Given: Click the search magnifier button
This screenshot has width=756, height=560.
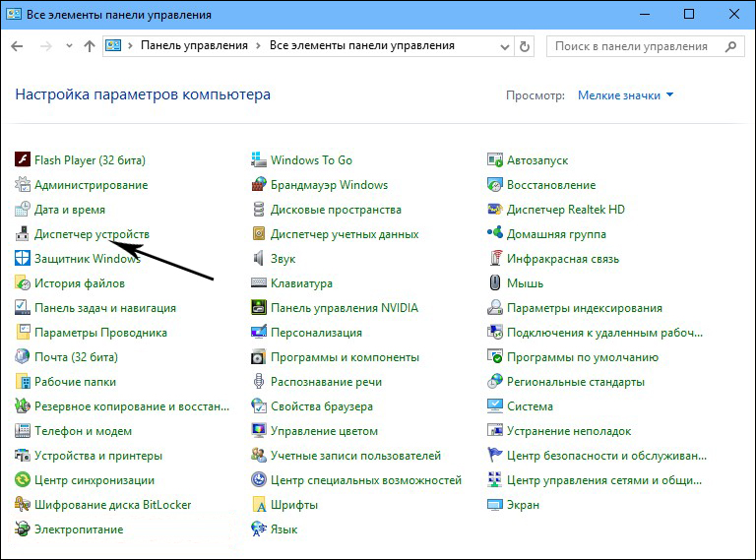Looking at the screenshot, I should pos(730,46).
